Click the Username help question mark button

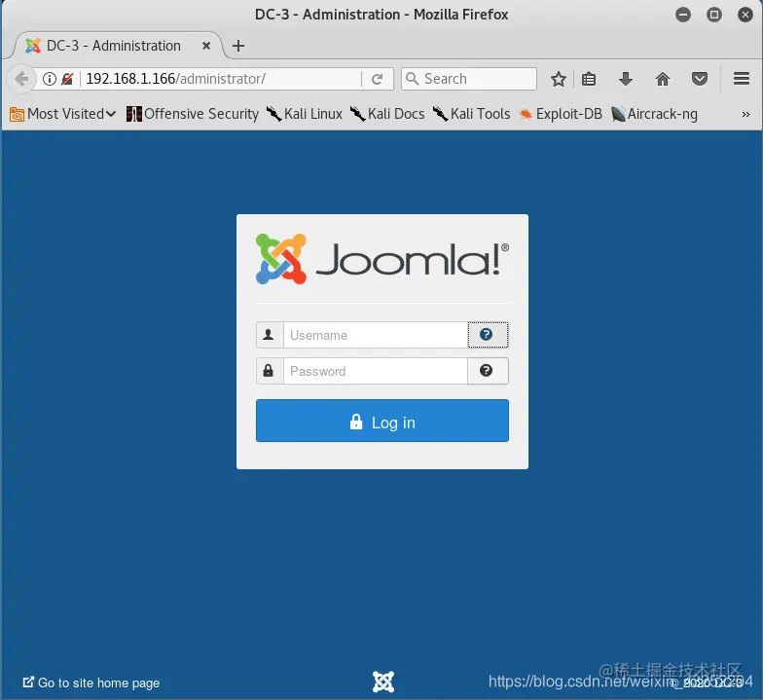(488, 335)
